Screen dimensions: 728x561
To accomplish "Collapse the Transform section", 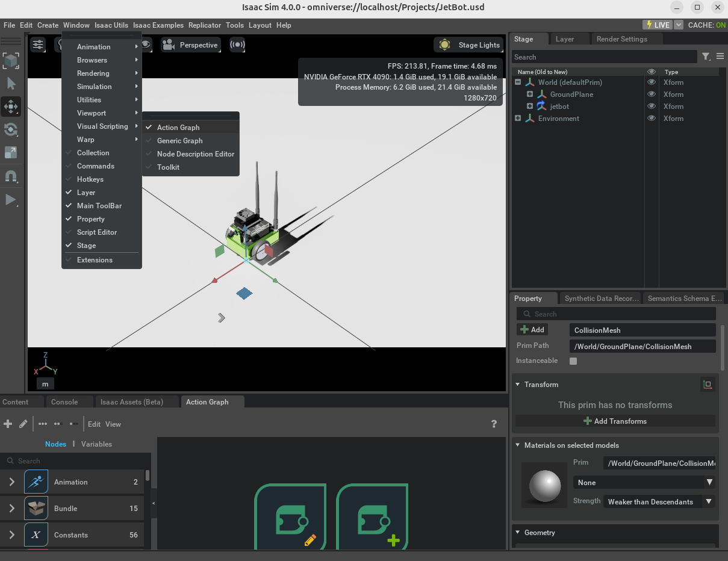I will (x=518, y=384).
